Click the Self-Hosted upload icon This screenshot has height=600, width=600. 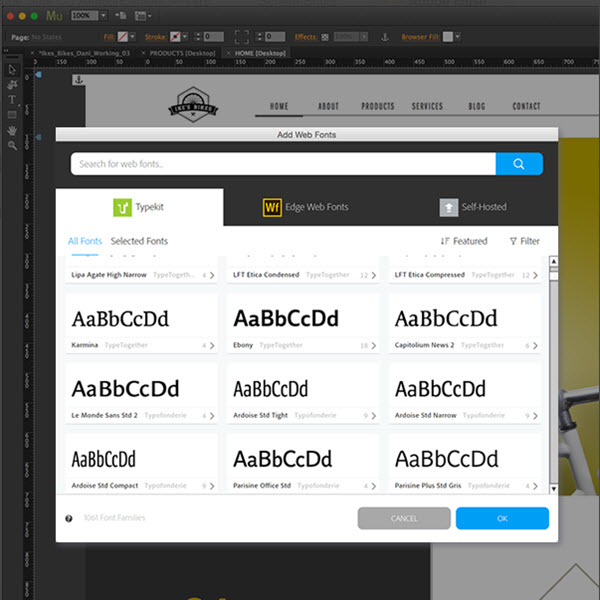[x=448, y=207]
